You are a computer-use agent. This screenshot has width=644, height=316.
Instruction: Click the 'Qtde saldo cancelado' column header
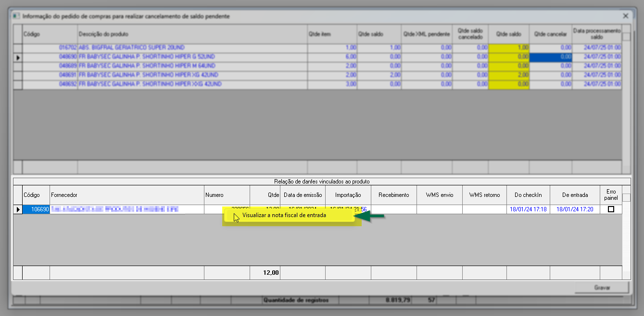coord(470,35)
